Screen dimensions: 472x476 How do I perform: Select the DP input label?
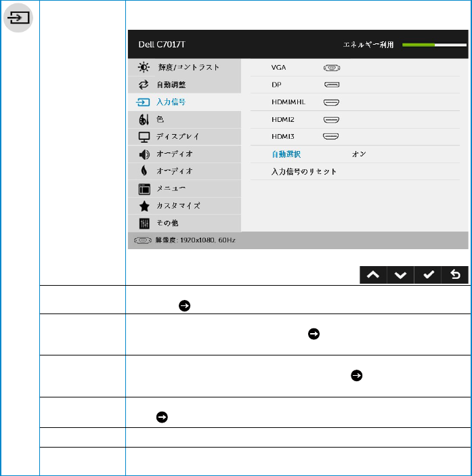(x=276, y=85)
